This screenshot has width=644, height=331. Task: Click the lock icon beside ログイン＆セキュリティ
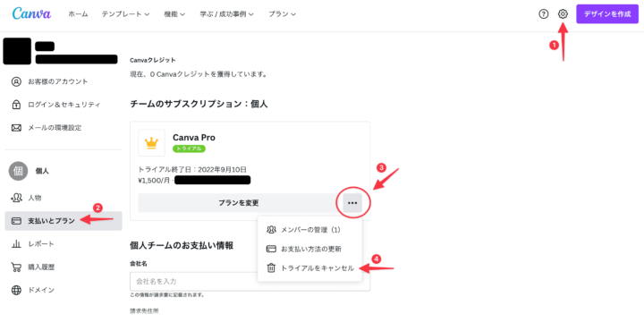pos(16,105)
